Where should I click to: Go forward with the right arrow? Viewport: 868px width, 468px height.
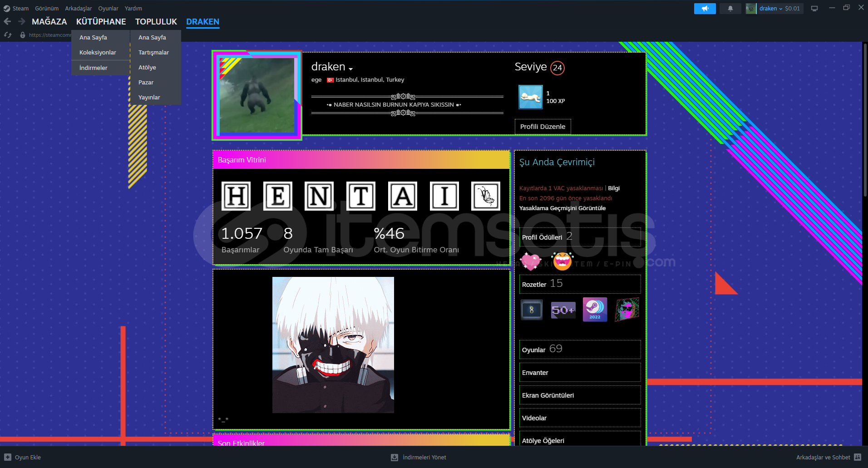coord(22,21)
